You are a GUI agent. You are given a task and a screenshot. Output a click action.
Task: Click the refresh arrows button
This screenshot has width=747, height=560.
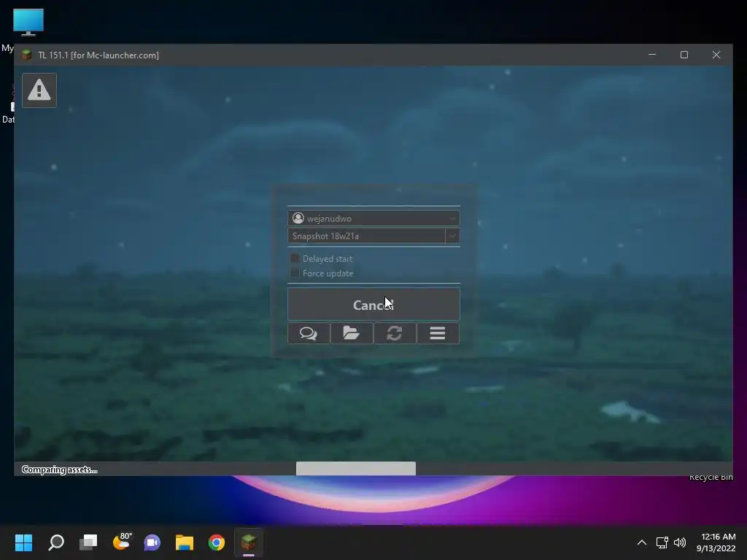(395, 333)
